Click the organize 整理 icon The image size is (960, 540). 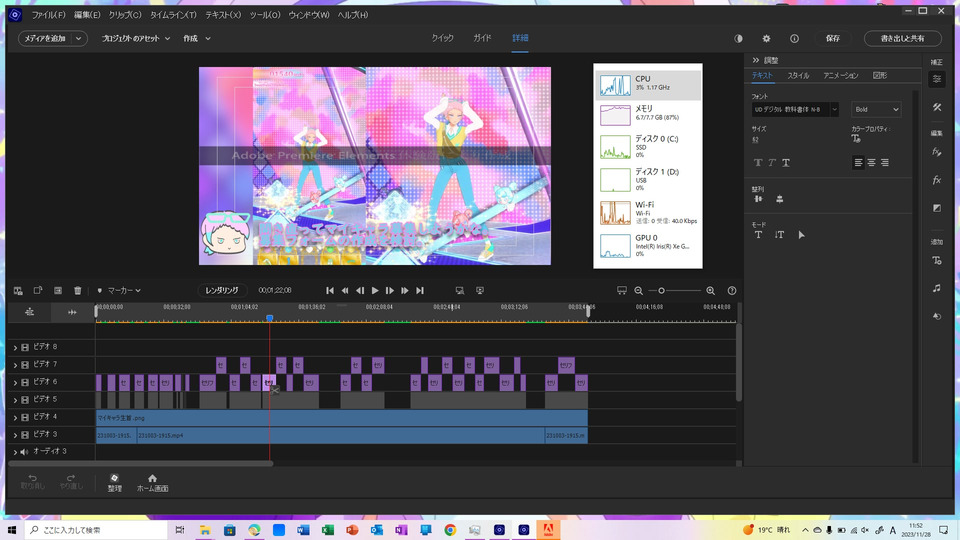pos(114,482)
